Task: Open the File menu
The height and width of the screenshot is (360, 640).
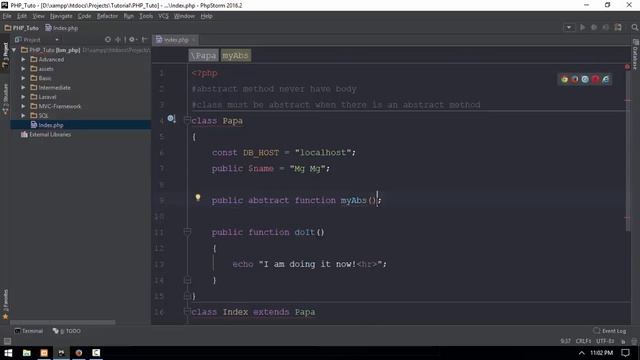Action: pos(7,16)
